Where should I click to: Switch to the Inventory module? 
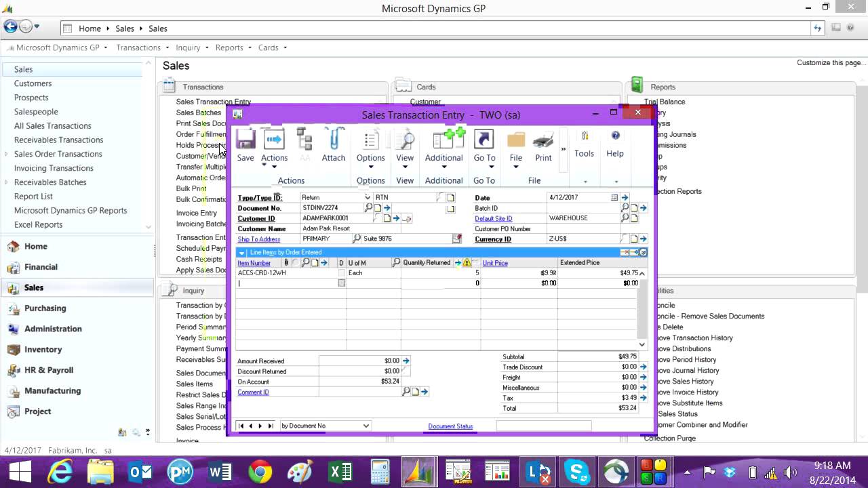(43, 349)
